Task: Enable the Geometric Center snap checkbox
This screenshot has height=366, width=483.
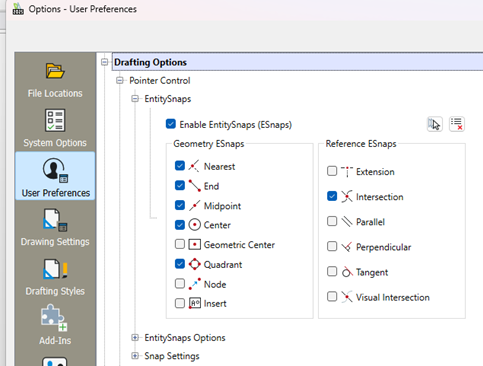Action: pos(180,244)
